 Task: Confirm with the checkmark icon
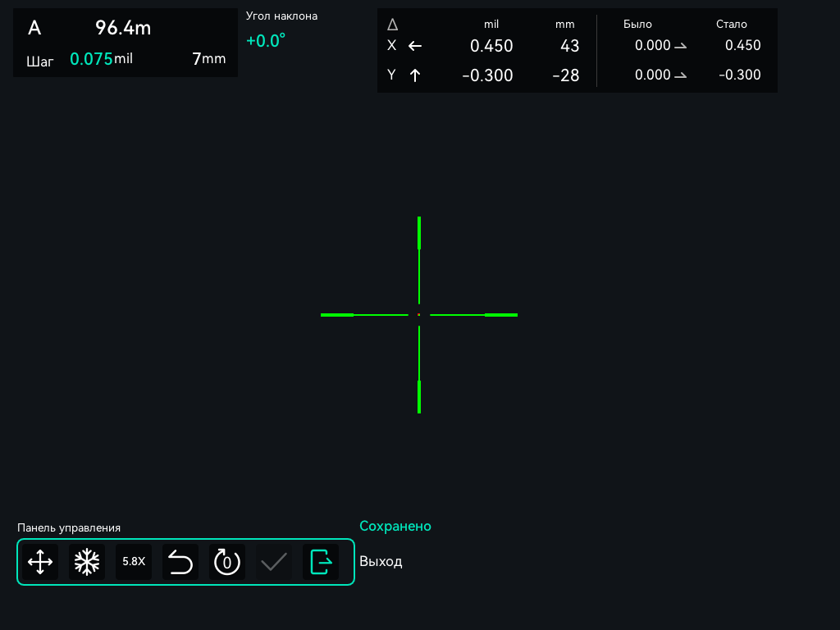[x=274, y=562]
